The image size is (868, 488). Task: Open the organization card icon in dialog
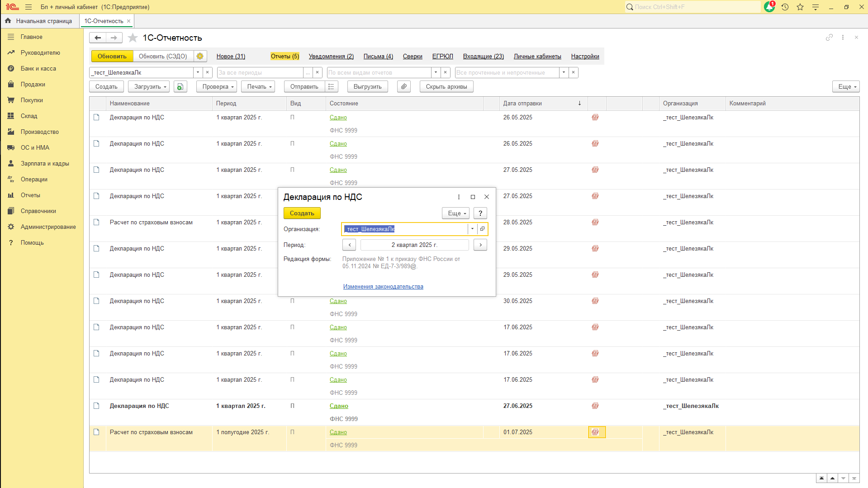coord(482,229)
